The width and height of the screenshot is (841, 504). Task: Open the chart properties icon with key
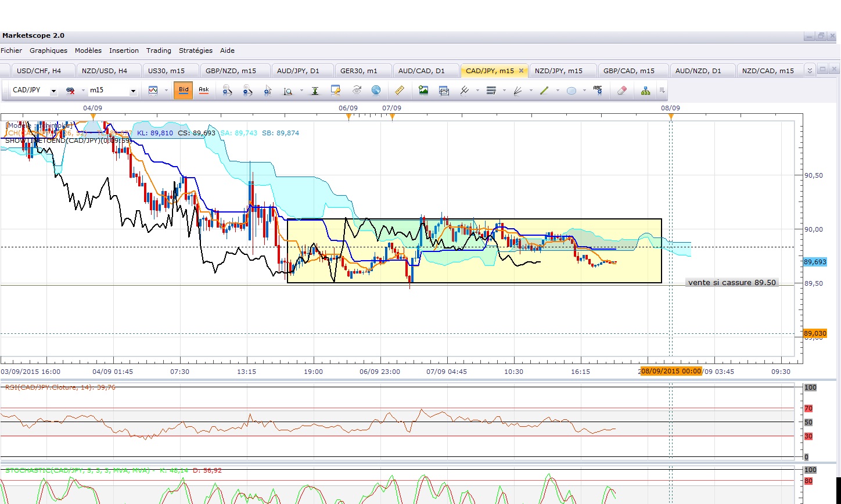(335, 91)
